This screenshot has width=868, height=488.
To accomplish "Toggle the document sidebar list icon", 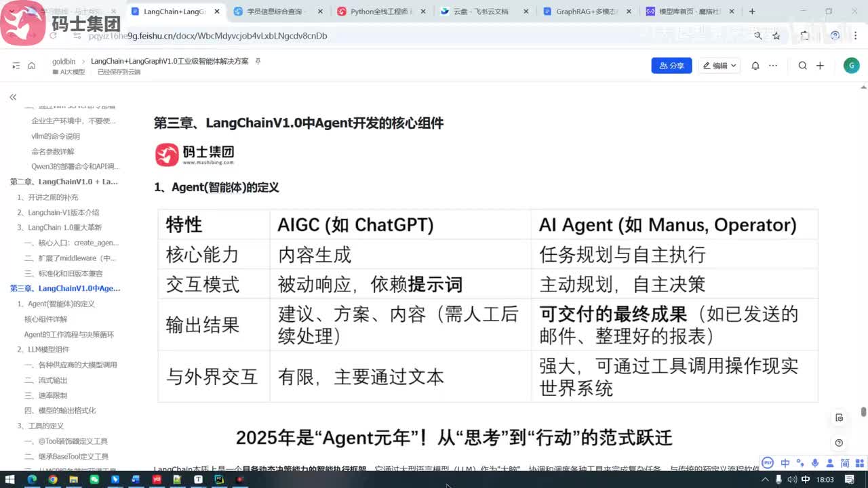I will point(16,66).
